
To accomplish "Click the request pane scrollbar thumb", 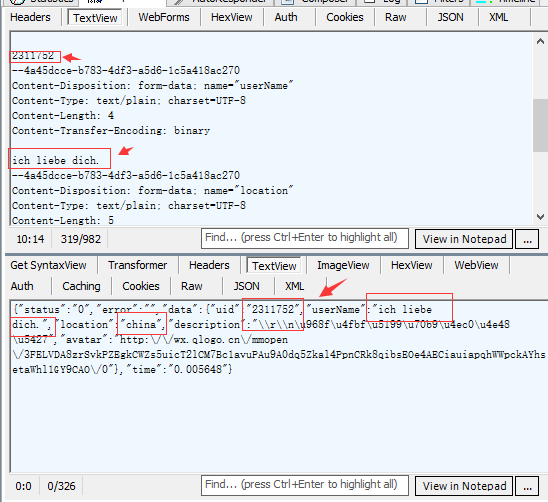I will tap(540, 126).
